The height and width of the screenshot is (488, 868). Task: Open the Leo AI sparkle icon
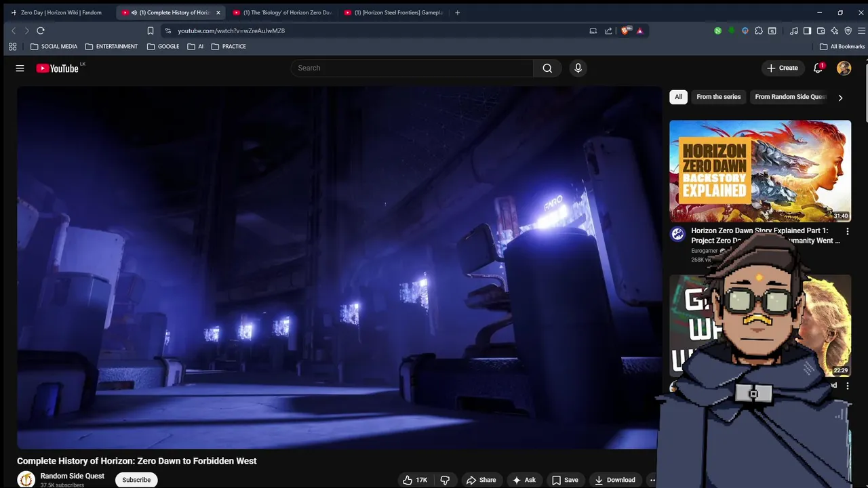click(x=834, y=30)
